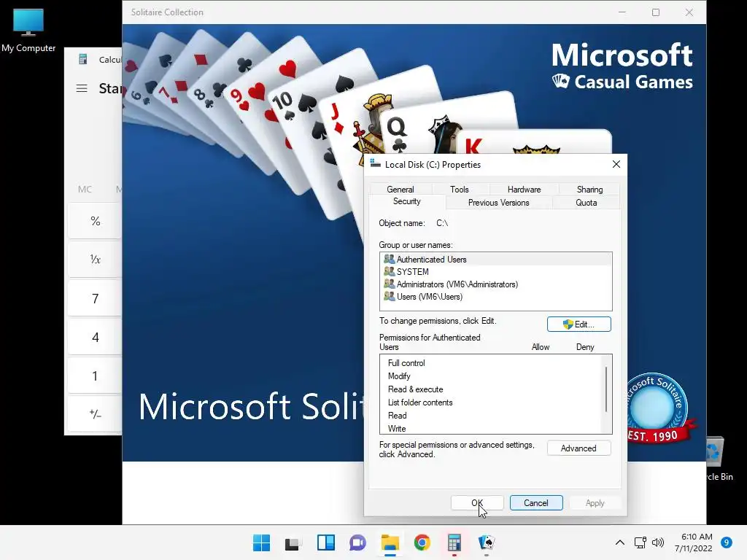This screenshot has width=747, height=560.
Task: Launch Google Chrome from the taskbar
Action: point(422,542)
